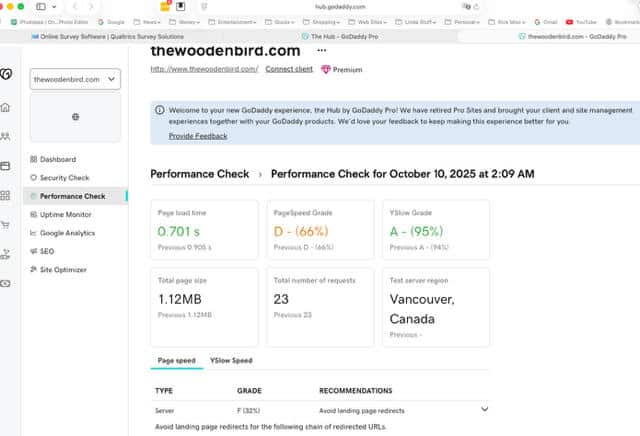
Task: Click the shield privacy icon near address bar
Action: point(204,7)
